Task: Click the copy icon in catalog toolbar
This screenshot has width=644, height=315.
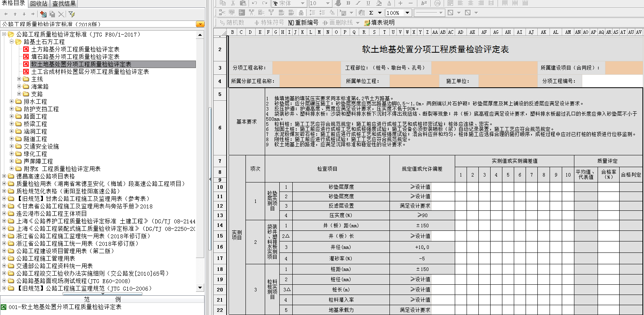Action: click(x=52, y=14)
